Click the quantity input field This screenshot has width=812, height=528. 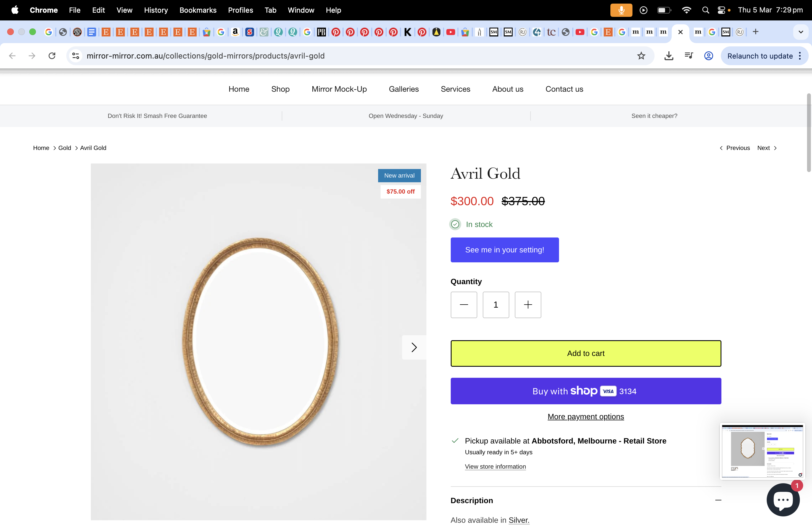(496, 305)
